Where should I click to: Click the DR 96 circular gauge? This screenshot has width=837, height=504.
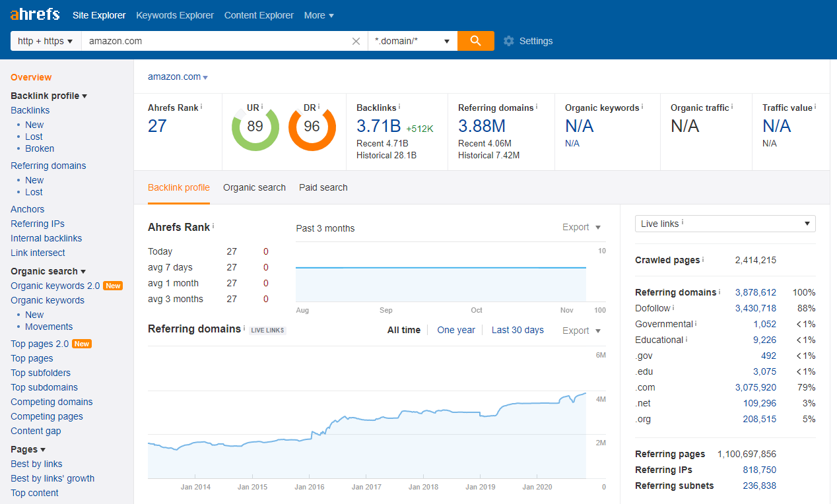(x=312, y=127)
